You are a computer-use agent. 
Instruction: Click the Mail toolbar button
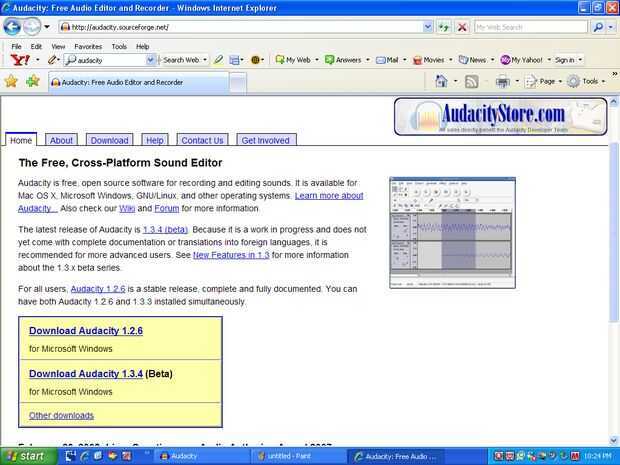click(x=387, y=60)
